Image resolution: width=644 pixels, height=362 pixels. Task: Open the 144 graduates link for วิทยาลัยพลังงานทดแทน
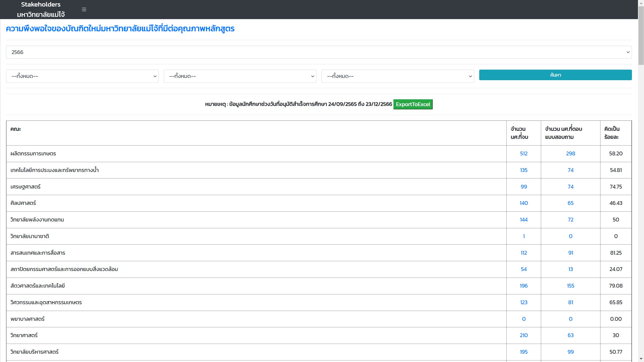point(524,220)
